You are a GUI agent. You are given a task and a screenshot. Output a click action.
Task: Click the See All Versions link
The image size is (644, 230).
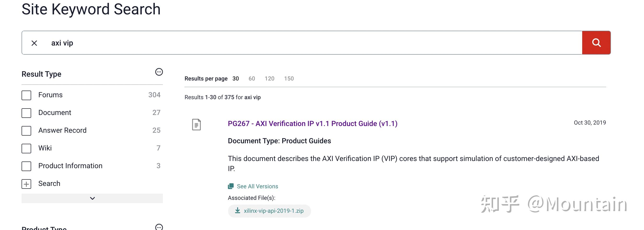[257, 186]
